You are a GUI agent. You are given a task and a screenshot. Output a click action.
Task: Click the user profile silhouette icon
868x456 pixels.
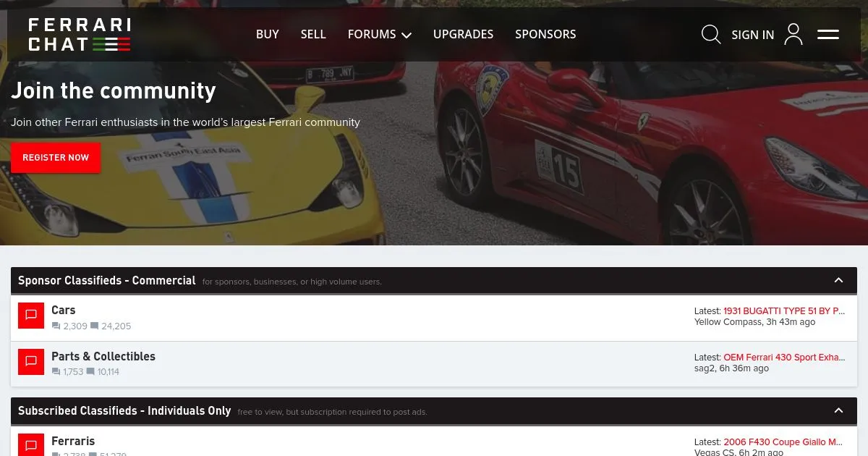click(793, 34)
